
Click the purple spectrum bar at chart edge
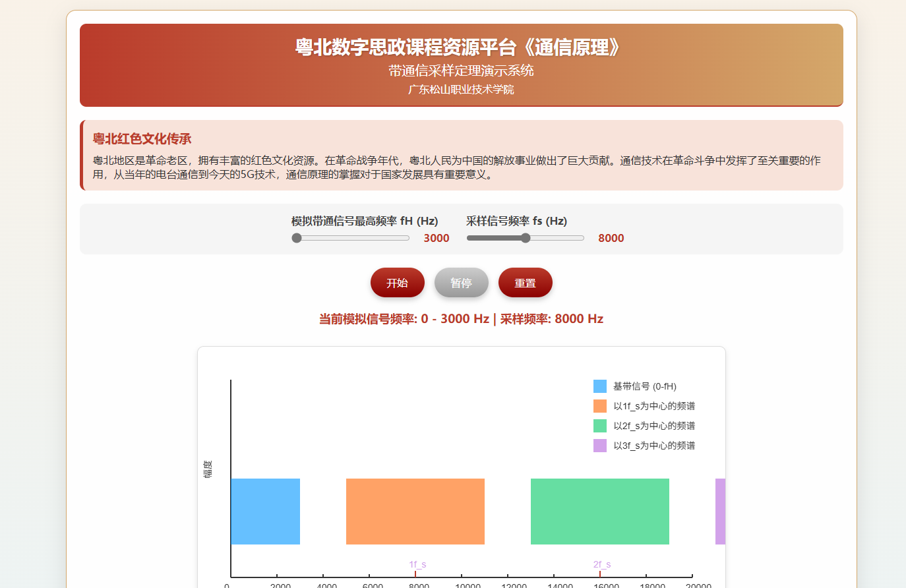(x=720, y=512)
